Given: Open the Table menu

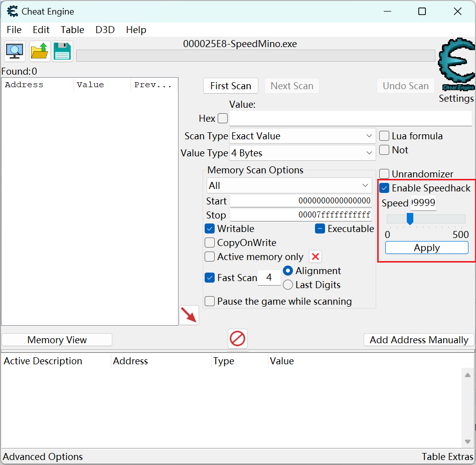Looking at the screenshot, I should tap(72, 30).
